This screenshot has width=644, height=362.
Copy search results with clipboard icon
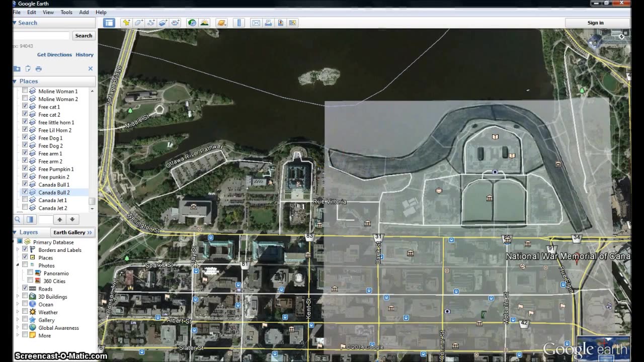[x=28, y=69]
